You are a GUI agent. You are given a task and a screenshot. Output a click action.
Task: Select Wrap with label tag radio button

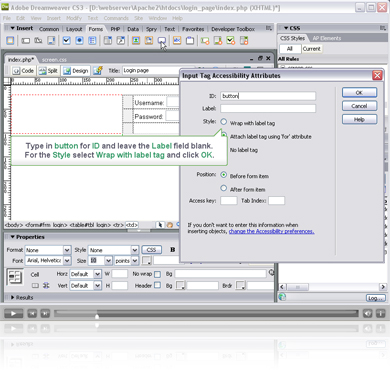[x=224, y=122]
